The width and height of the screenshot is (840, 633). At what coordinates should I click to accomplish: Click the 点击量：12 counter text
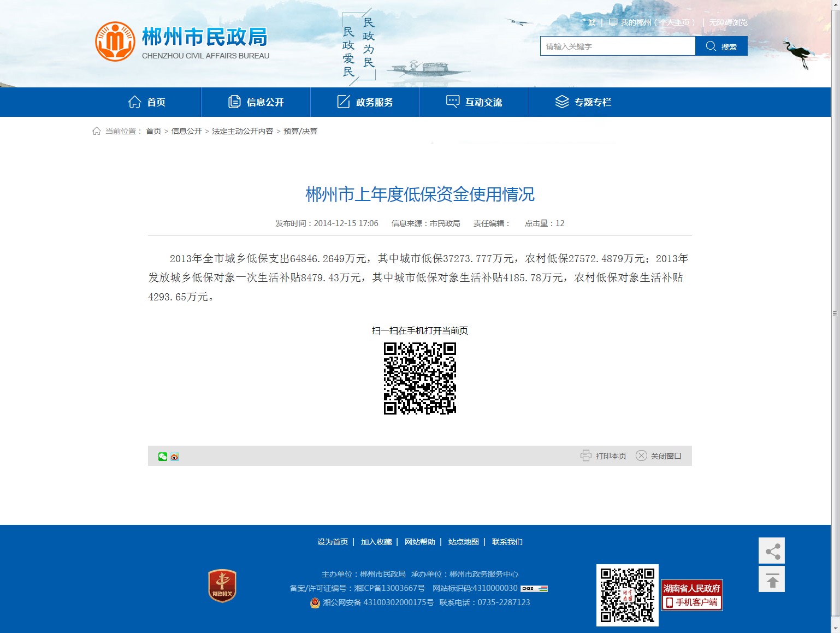pos(545,223)
